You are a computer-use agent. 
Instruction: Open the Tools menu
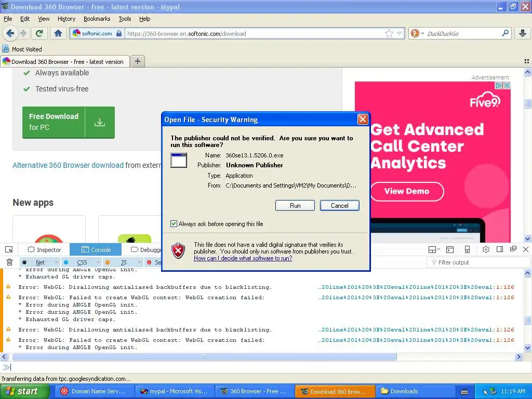[125, 19]
